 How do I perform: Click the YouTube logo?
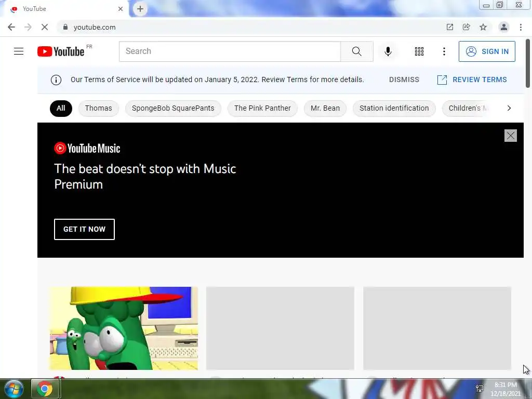(x=61, y=51)
